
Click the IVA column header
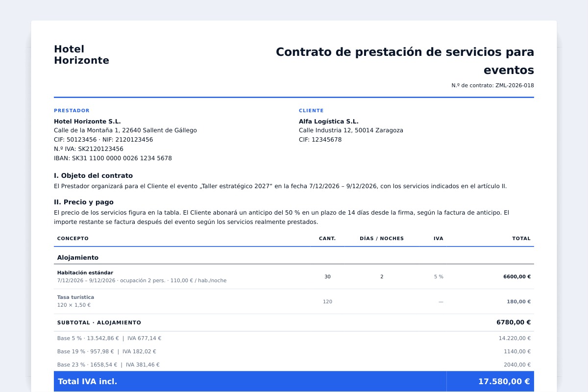pos(439,239)
